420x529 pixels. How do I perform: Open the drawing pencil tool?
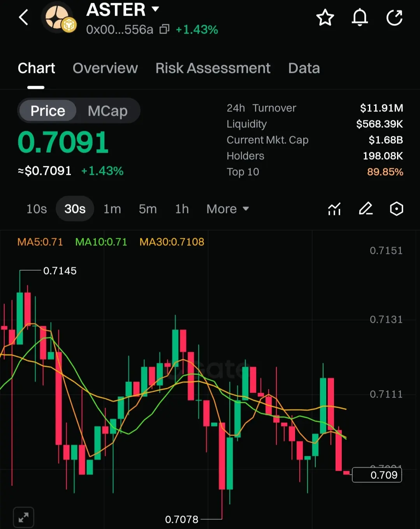366,209
